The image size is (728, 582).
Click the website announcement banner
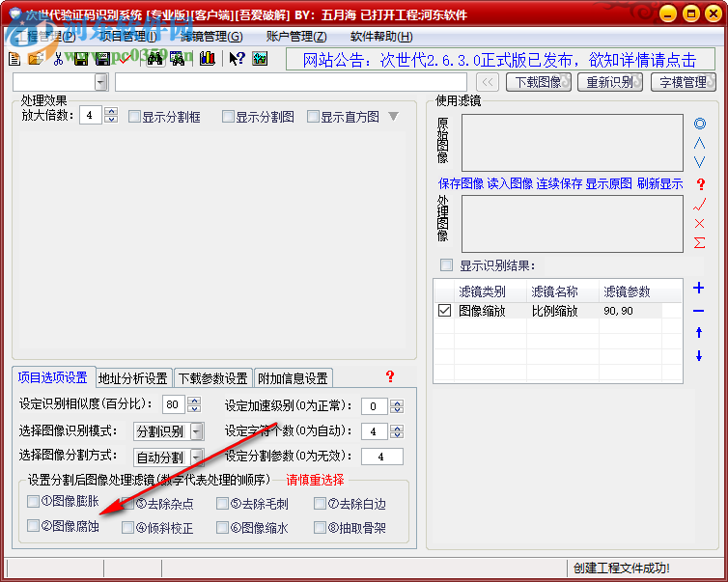500,60
